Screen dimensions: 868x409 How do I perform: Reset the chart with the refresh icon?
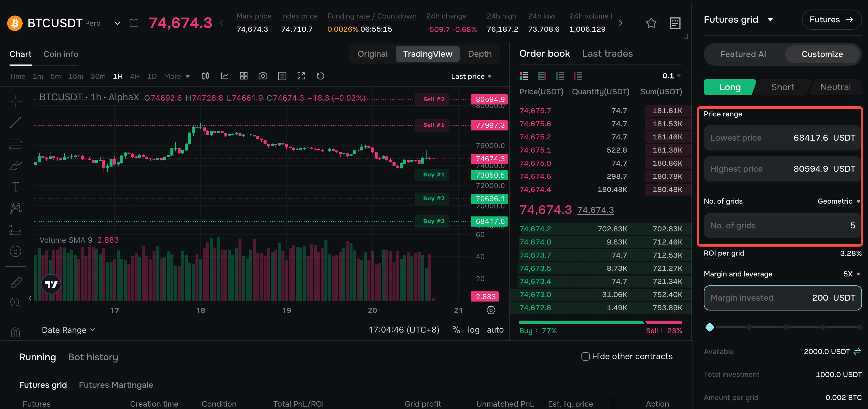(x=320, y=76)
